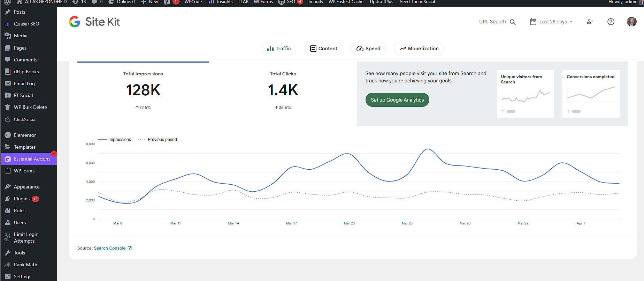Click Unique visitors from Search preview card
This screenshot has height=281, width=644.
tap(526, 94)
